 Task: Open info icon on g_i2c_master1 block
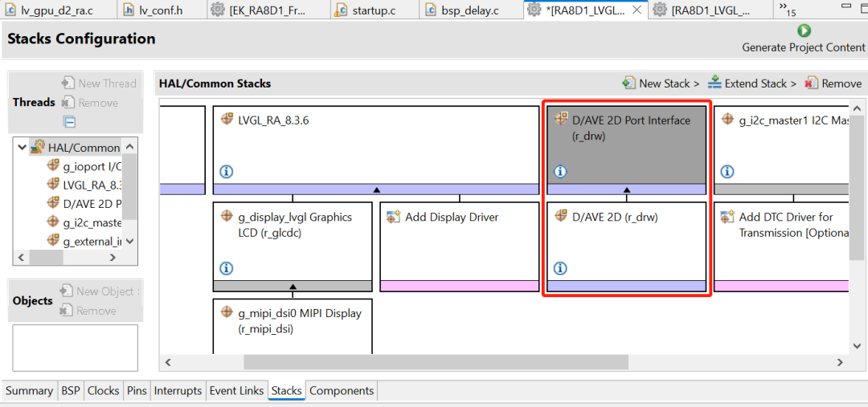[728, 172]
